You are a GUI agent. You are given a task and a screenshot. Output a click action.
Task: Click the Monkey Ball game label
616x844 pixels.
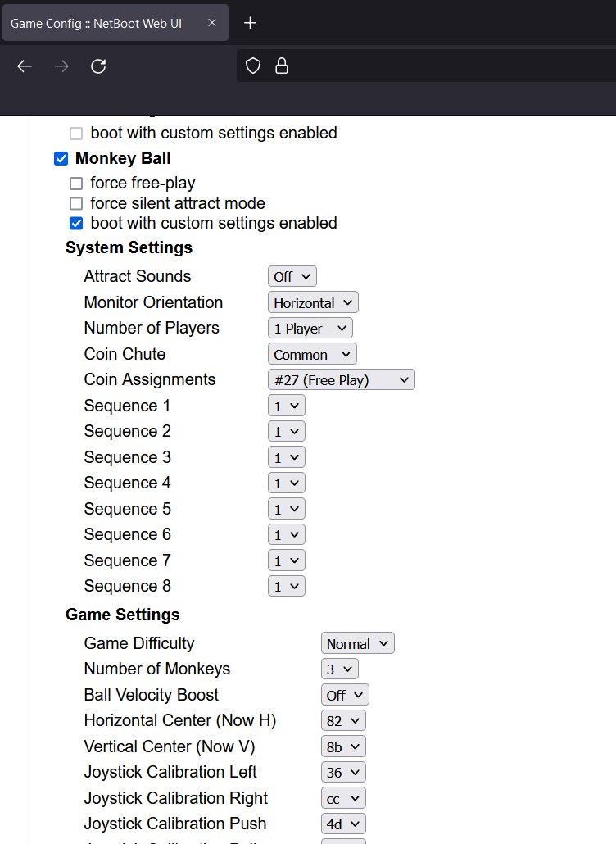123,158
